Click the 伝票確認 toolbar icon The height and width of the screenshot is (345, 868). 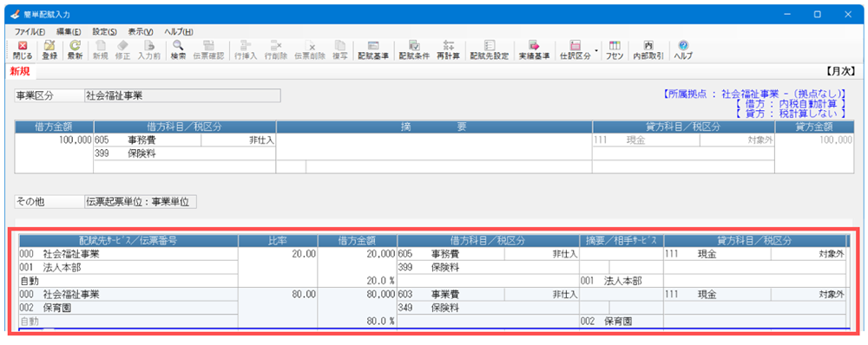[x=208, y=49]
